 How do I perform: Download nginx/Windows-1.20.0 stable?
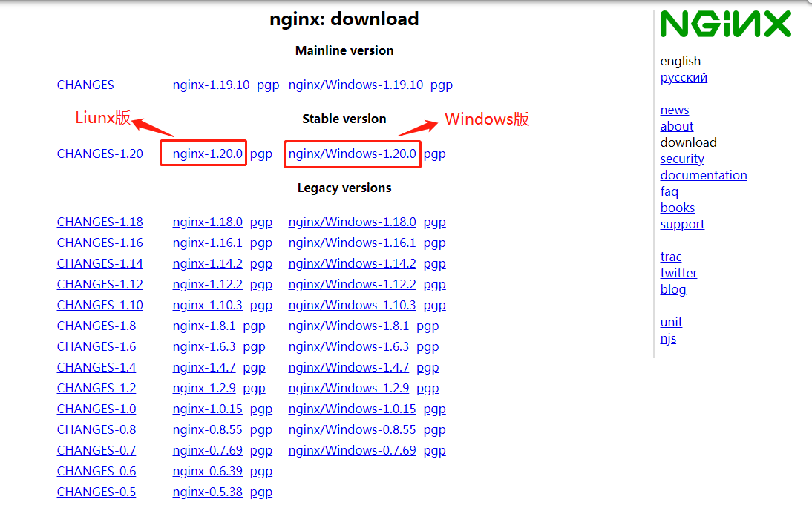pyautogui.click(x=352, y=154)
